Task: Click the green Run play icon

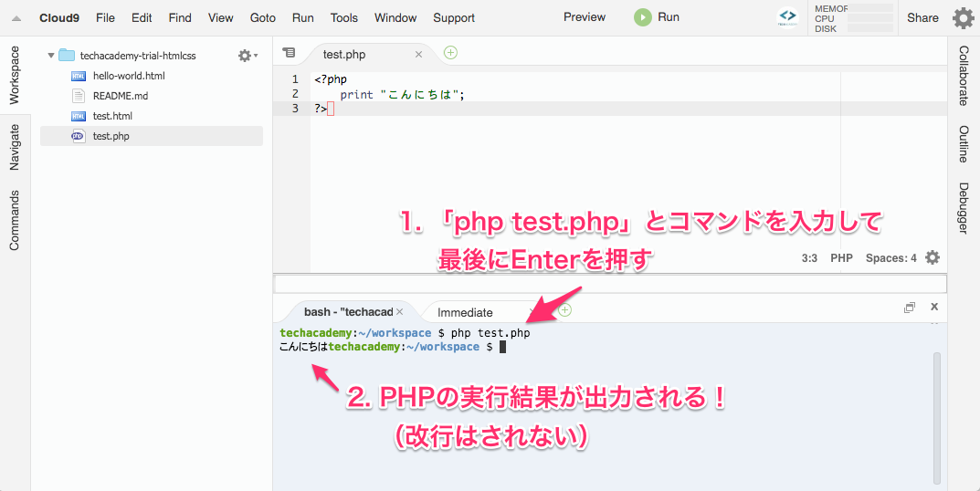Action: coord(643,17)
